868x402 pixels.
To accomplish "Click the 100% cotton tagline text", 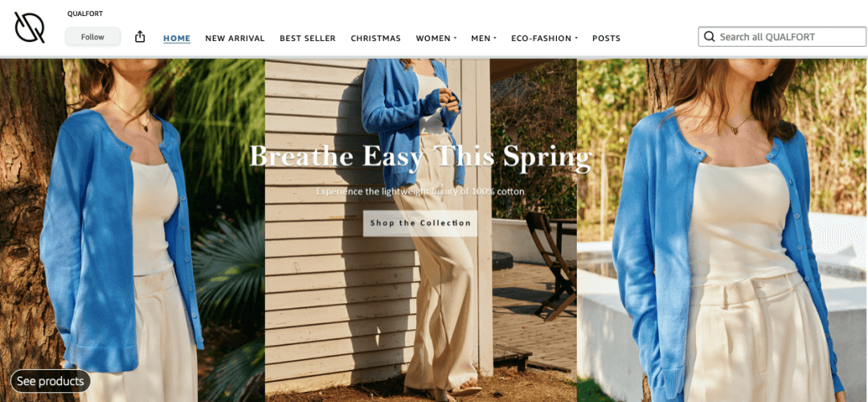I will pyautogui.click(x=420, y=191).
